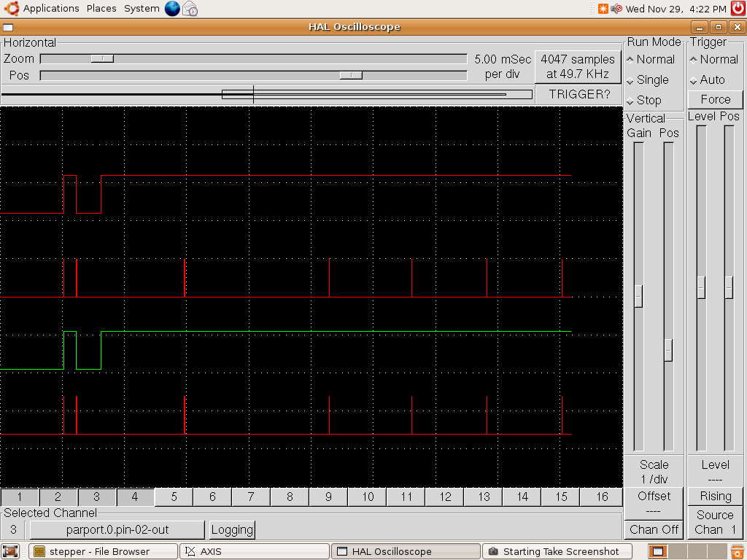Enable channel 11

point(406,497)
